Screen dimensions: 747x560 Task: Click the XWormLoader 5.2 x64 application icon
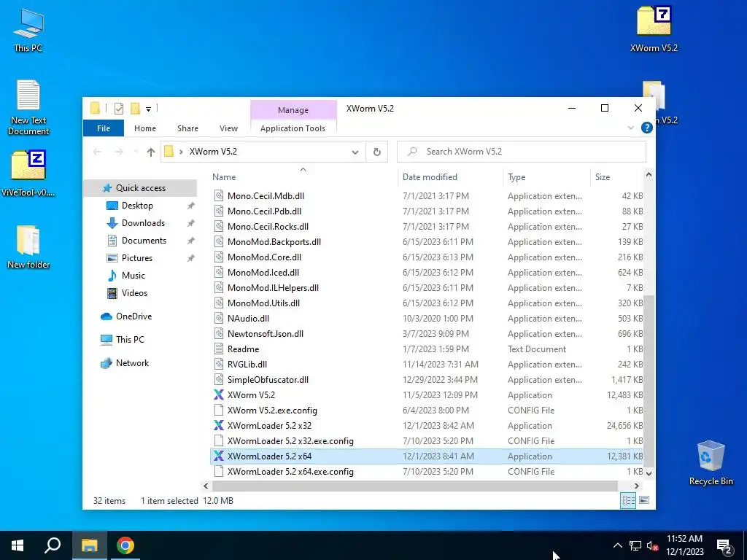[x=218, y=456]
